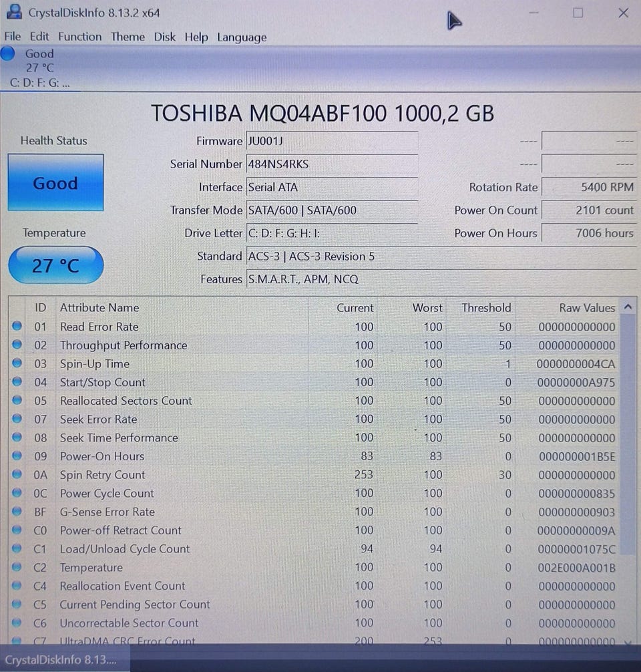Click the Power On Count value 2101 count

(589, 210)
